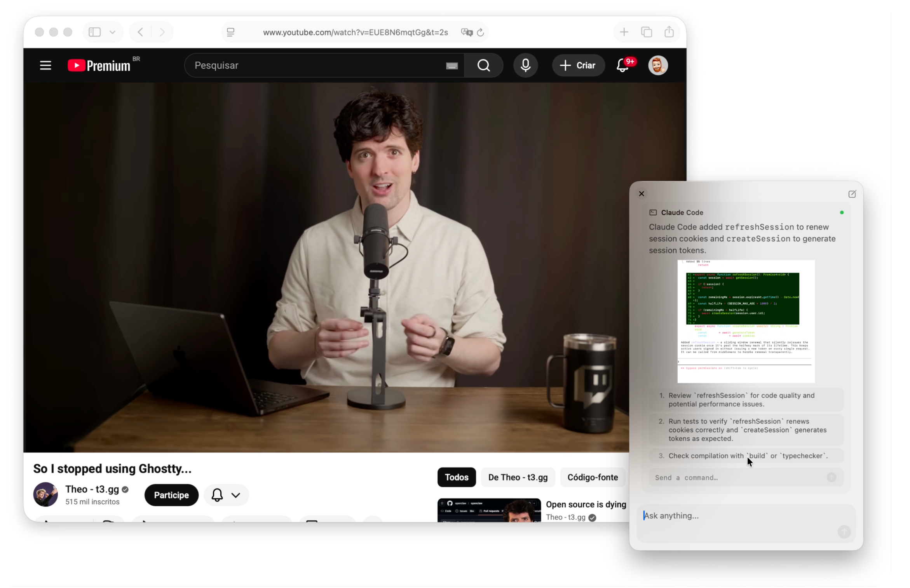This screenshot has width=910, height=588.
Task: Open the YouTube hamburger guide menu
Action: pos(45,65)
